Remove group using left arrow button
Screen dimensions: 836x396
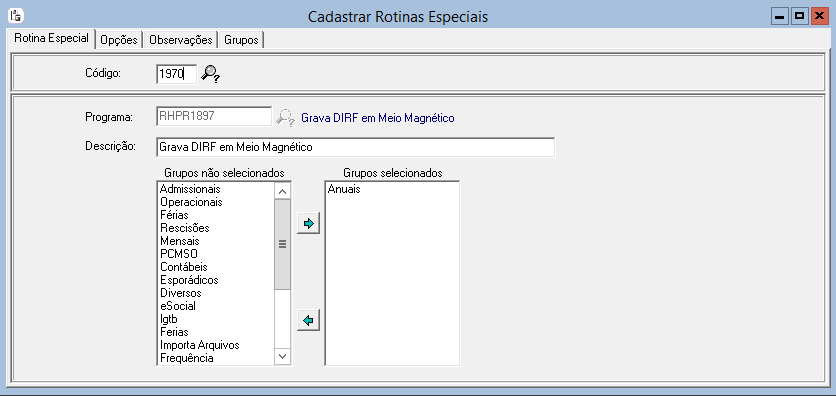click(x=308, y=320)
